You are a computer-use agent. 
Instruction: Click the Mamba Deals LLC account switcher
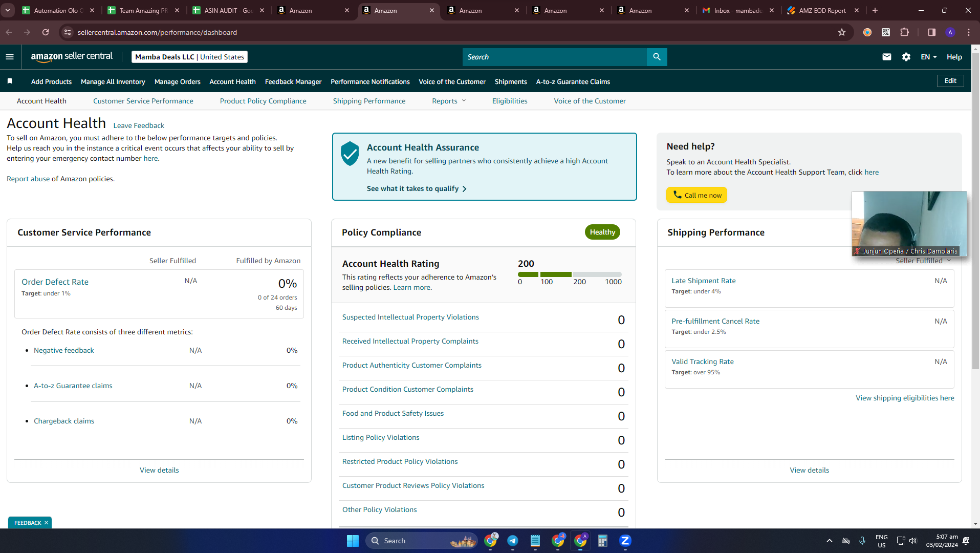(x=189, y=57)
